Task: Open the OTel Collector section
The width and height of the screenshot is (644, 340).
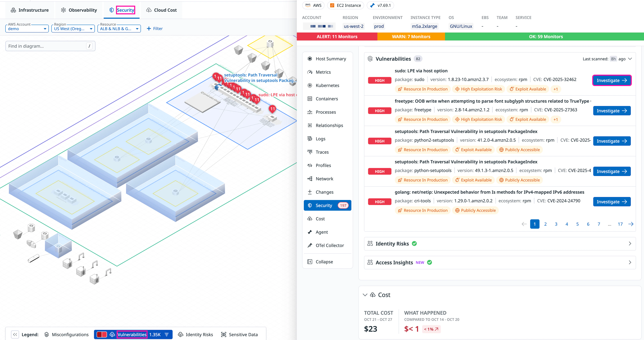Action: click(x=330, y=245)
